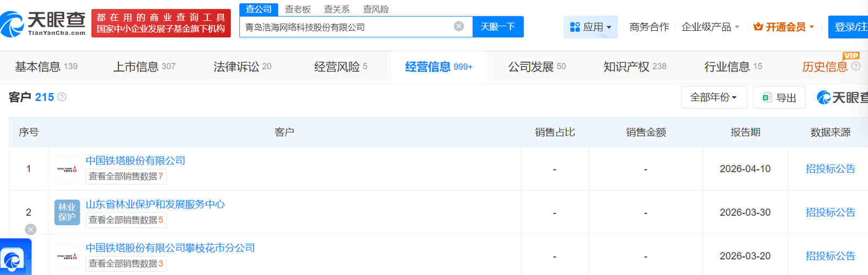Screen dimensions: 868x275
Task: Show help icon next to 客户 215
Action: pos(62,97)
